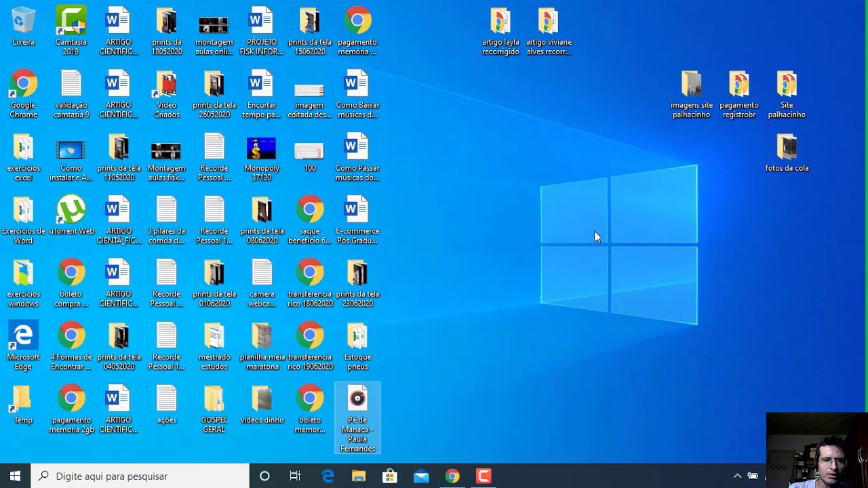Select the Temp folder shortcut

[23, 405]
